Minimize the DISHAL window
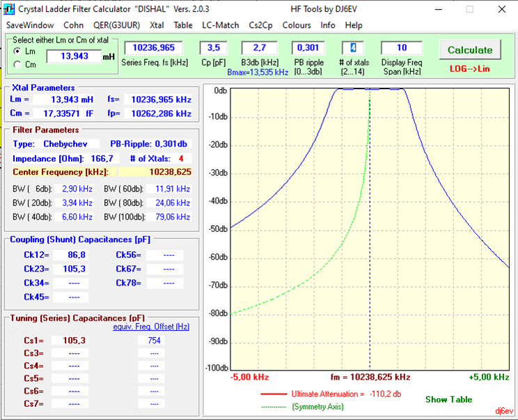This screenshot has height=420, width=518. pos(439,9)
